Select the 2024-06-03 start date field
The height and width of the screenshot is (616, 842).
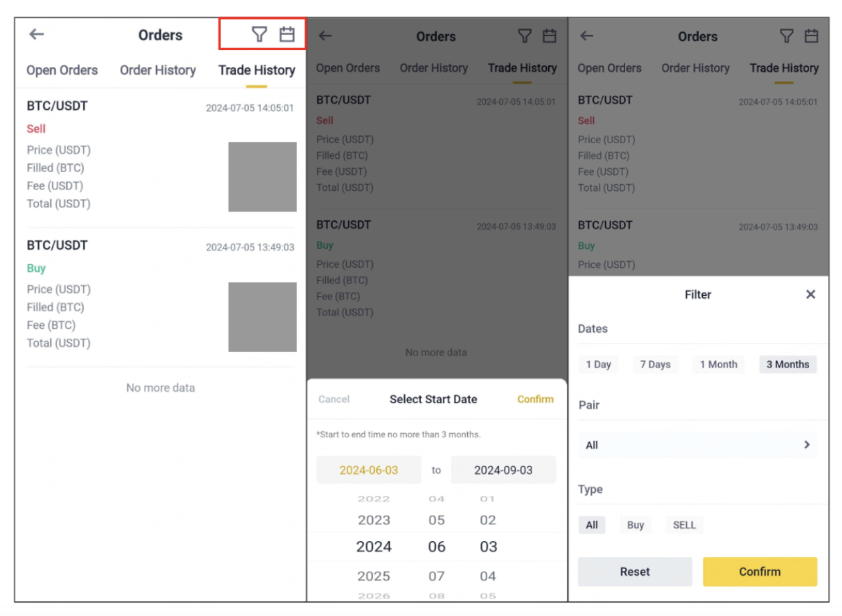click(x=369, y=470)
